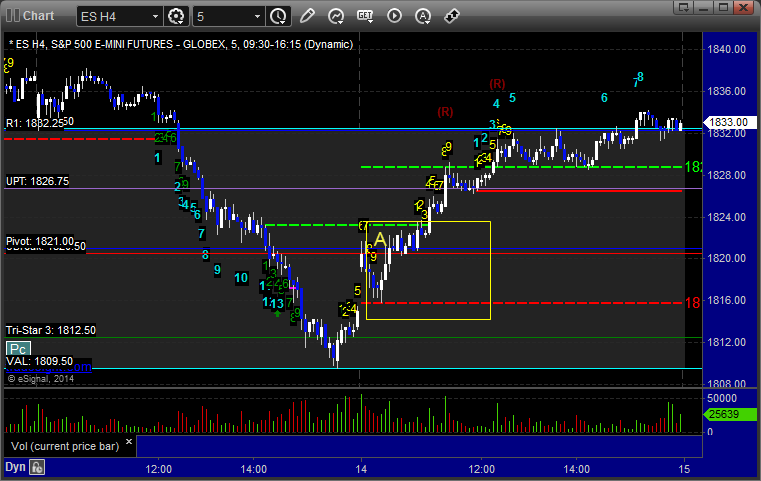Select the yellow letter A annotation
Screen dimensions: 761x481
pos(380,239)
